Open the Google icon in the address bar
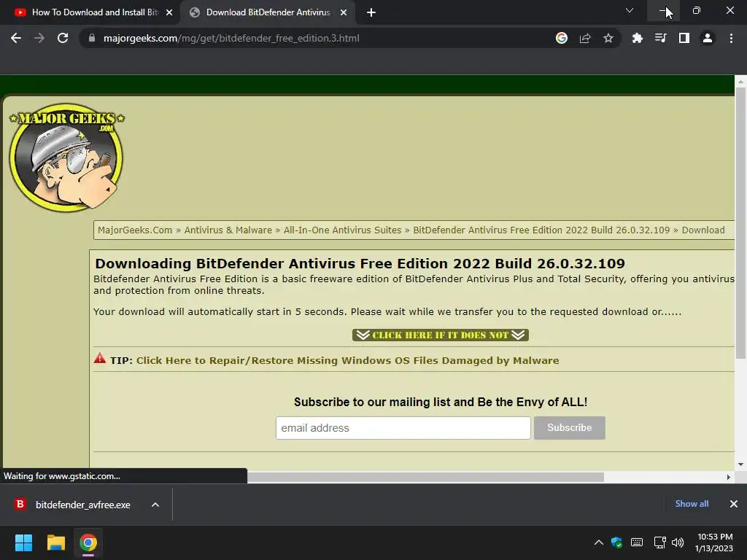Image resolution: width=747 pixels, height=560 pixels. click(562, 38)
